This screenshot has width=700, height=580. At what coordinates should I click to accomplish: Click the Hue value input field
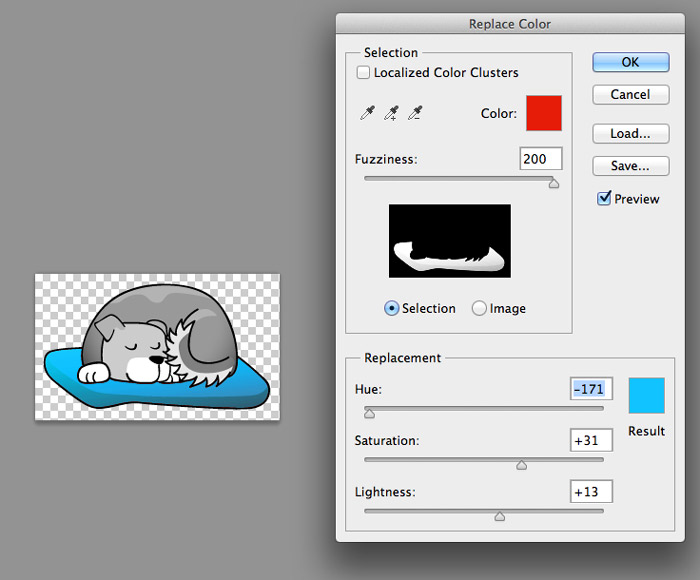tap(590, 389)
